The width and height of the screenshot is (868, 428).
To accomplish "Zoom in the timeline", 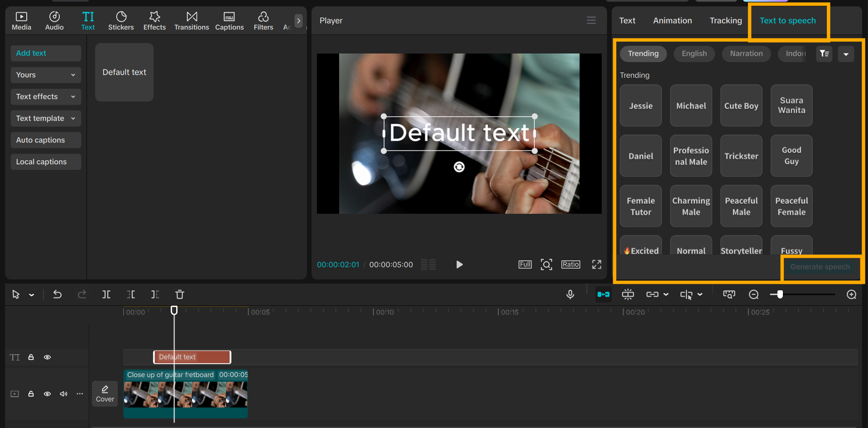I will 851,294.
